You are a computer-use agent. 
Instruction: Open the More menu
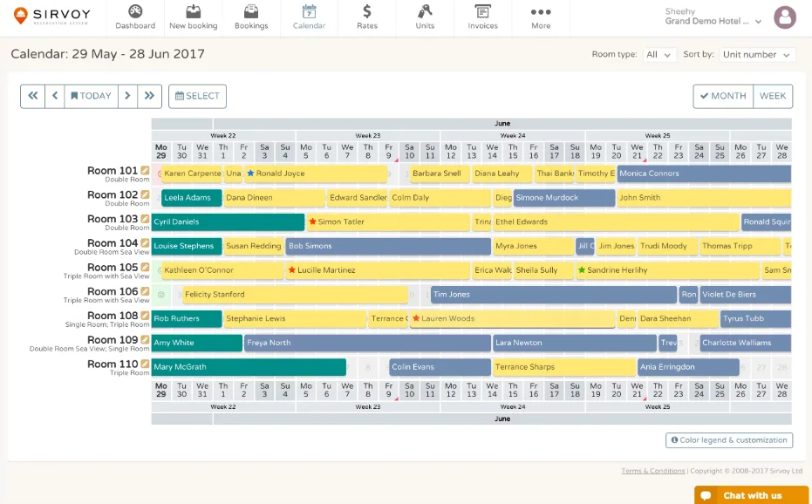(x=541, y=17)
